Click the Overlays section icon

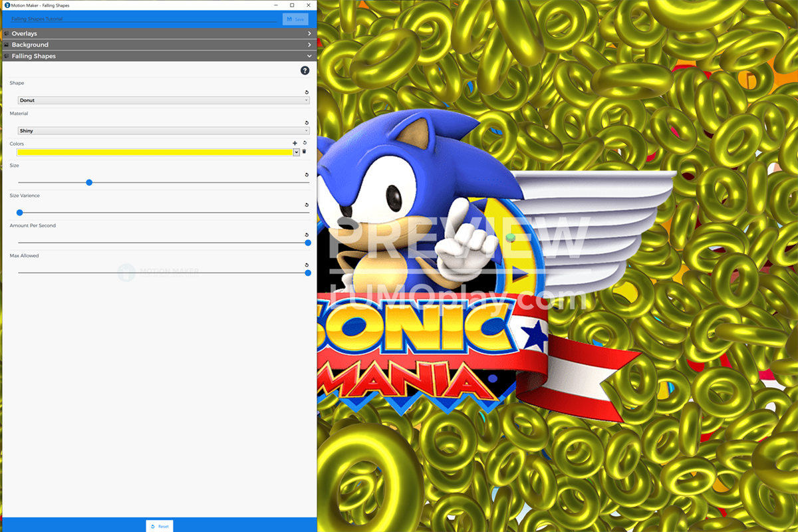pyautogui.click(x=7, y=33)
